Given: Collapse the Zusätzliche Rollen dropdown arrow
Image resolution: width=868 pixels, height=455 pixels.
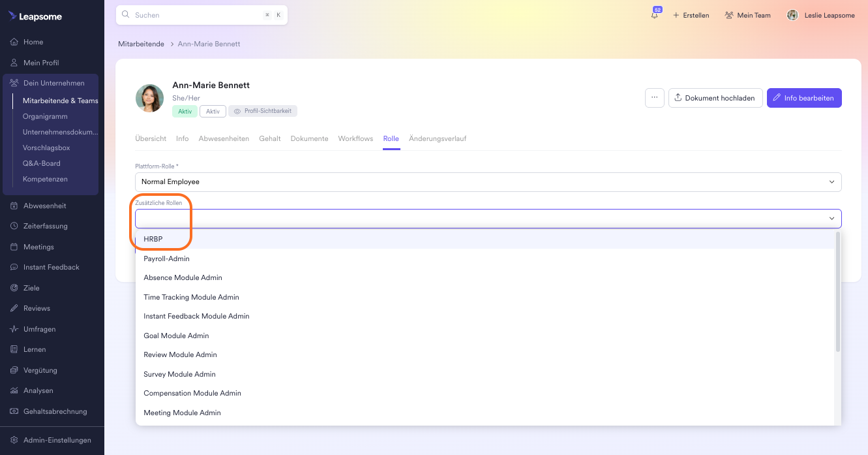Looking at the screenshot, I should coord(831,219).
